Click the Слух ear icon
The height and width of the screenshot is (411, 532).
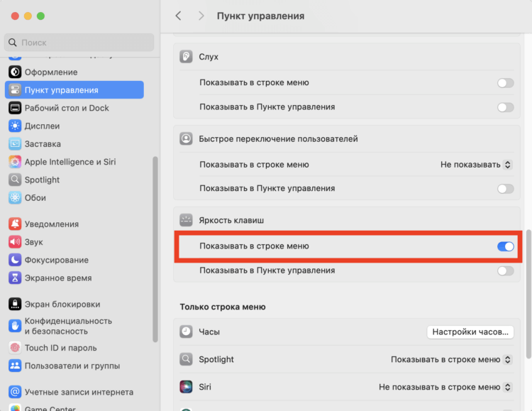[186, 56]
